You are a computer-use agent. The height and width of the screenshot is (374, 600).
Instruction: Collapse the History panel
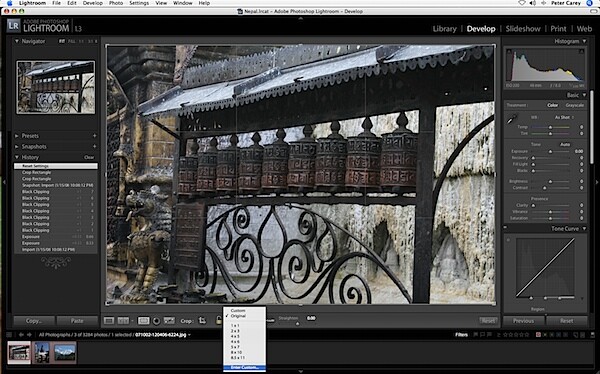16,157
